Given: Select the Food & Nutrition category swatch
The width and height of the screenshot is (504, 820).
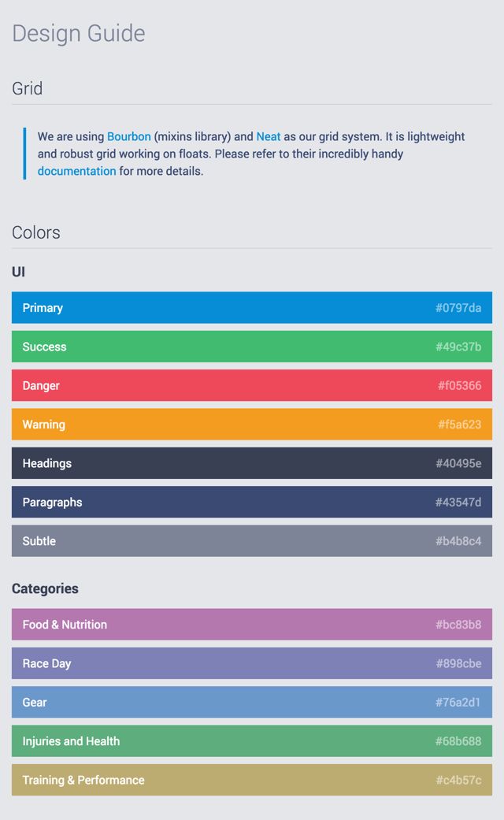Looking at the screenshot, I should 252,625.
